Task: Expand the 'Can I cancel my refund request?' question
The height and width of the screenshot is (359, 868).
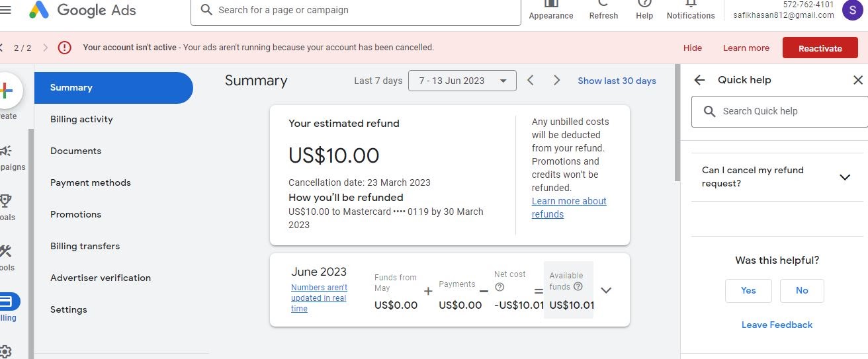Action: (x=844, y=177)
